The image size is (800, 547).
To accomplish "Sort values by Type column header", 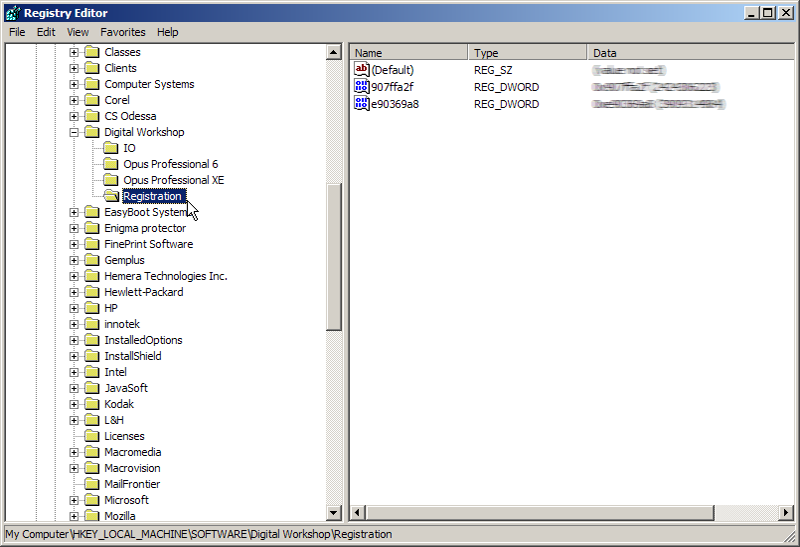I will [x=527, y=53].
